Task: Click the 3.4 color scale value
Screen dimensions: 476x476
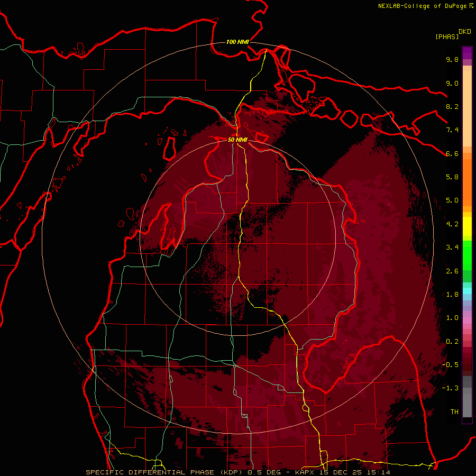Action: click(452, 248)
